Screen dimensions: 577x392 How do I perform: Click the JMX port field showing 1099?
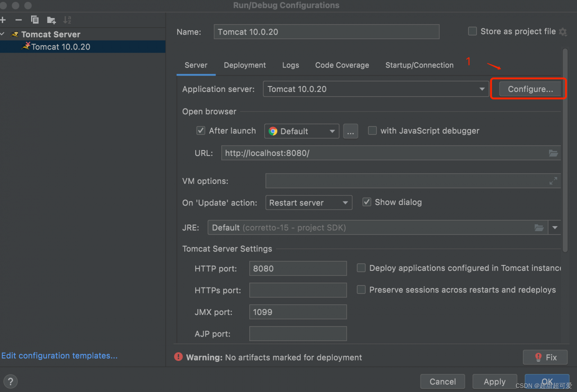coord(298,312)
